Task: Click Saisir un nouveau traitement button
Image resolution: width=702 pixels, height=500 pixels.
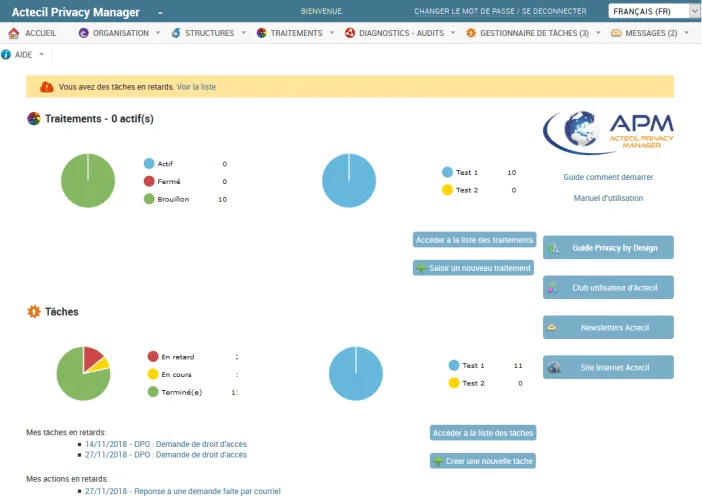Action: [473, 268]
